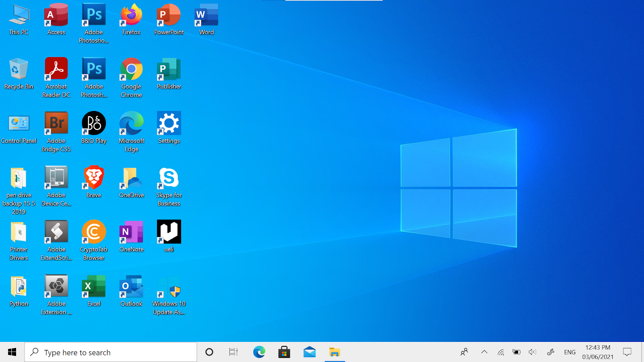Open the Windows Start menu

click(x=12, y=352)
